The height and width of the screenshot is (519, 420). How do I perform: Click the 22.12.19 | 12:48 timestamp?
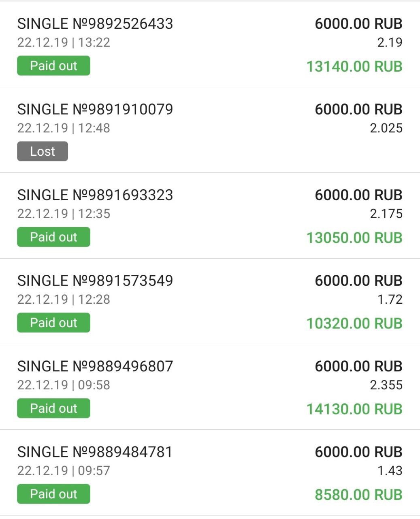[x=64, y=128]
